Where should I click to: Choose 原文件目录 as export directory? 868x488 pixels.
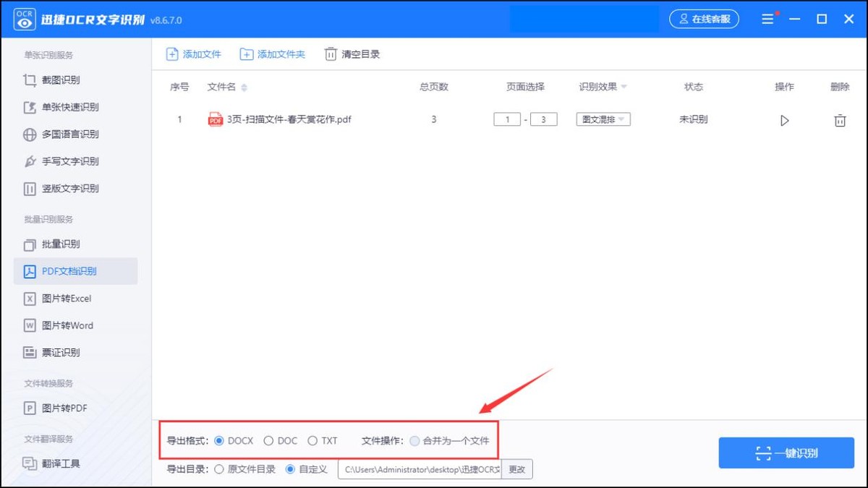[245, 469]
